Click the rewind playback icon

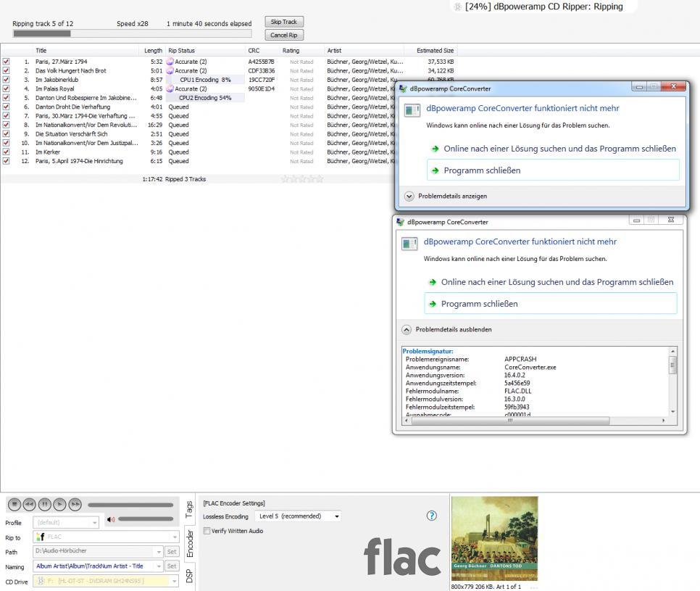pos(30,505)
